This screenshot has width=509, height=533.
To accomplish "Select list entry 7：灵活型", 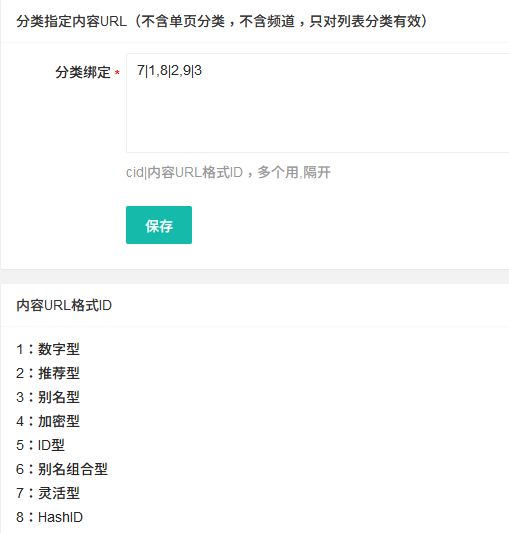I will click(x=48, y=493).
